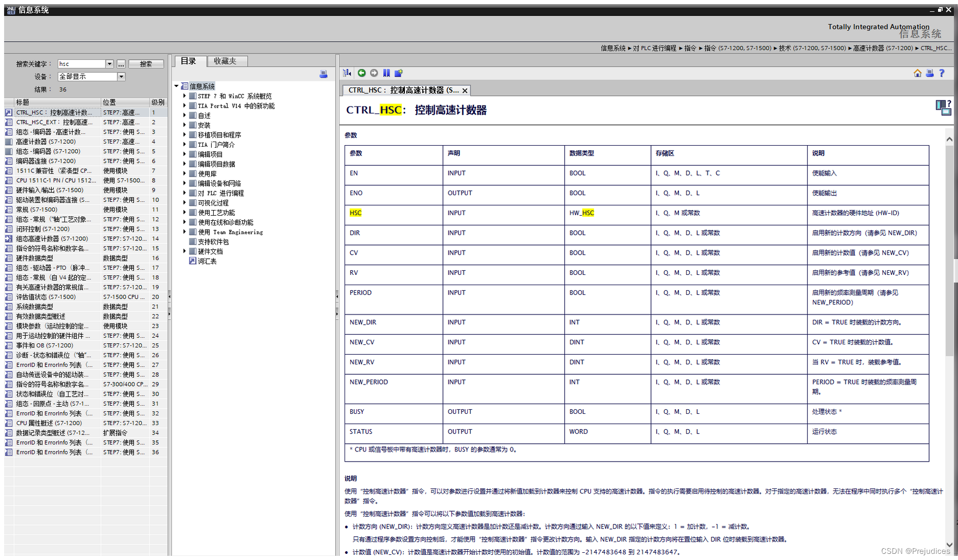
Task: Click the TIA logo in the title bar
Action: coord(11,10)
